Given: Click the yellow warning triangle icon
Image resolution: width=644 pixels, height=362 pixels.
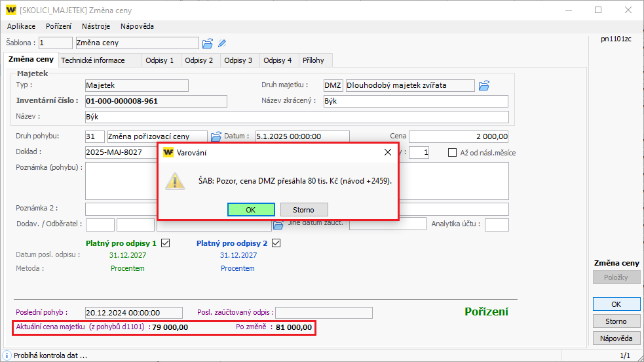Looking at the screenshot, I should point(174,180).
